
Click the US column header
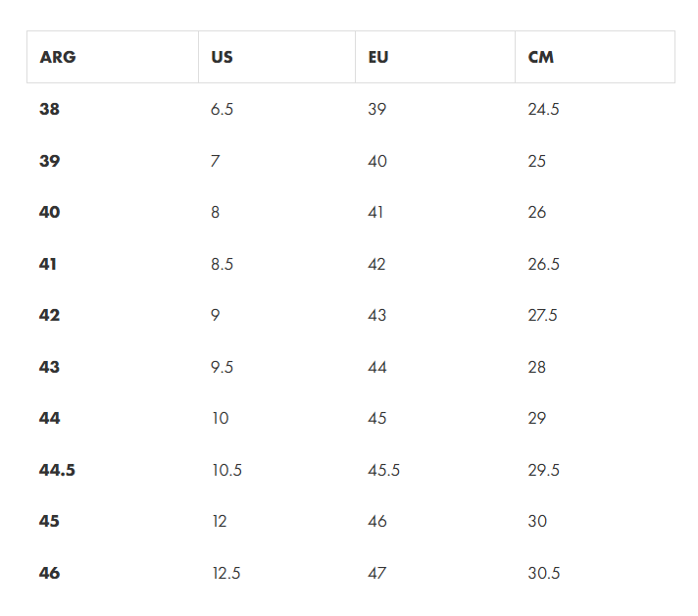222,57
